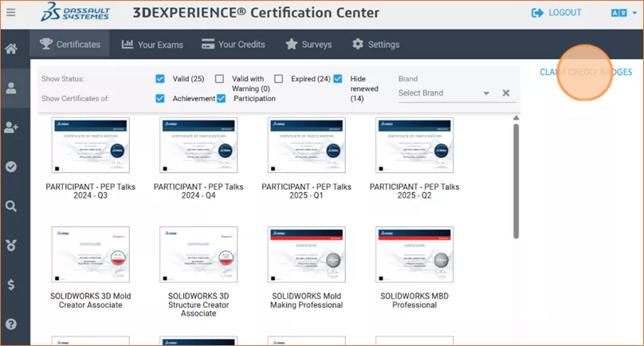Uncheck the Participation checkbox
The width and height of the screenshot is (644, 346).
point(221,98)
